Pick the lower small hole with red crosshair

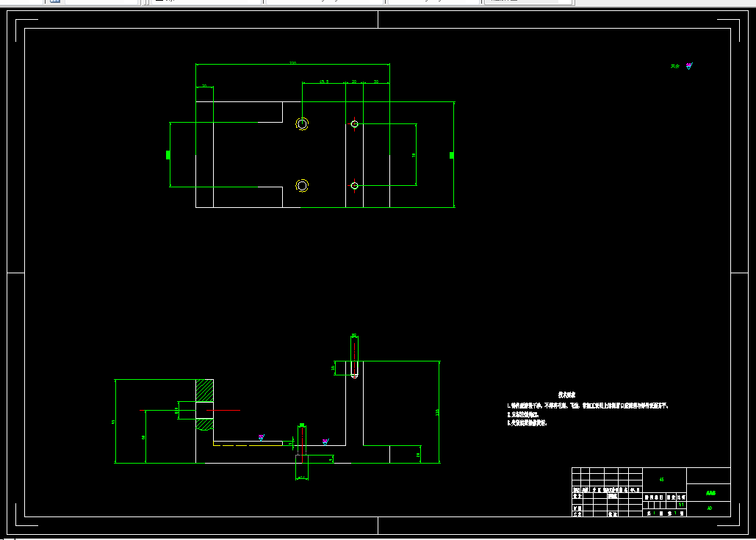click(x=354, y=186)
